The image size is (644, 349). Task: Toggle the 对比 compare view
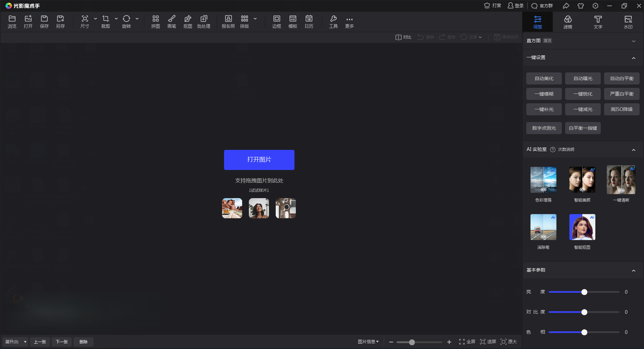pyautogui.click(x=403, y=37)
